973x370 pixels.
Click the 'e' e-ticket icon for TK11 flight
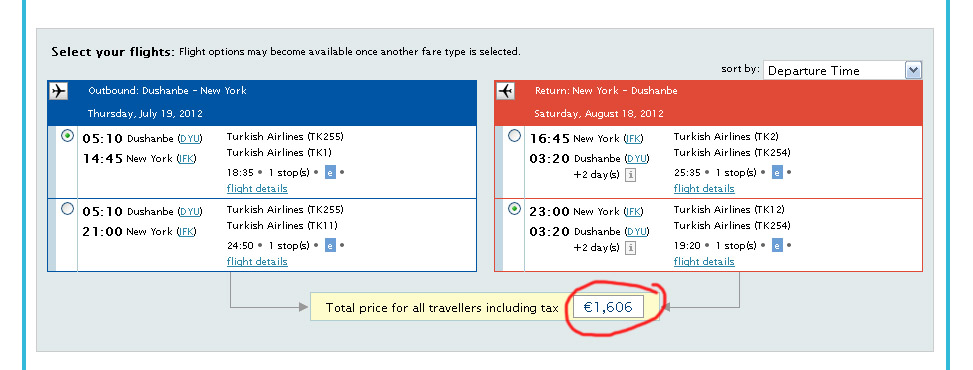coord(330,245)
